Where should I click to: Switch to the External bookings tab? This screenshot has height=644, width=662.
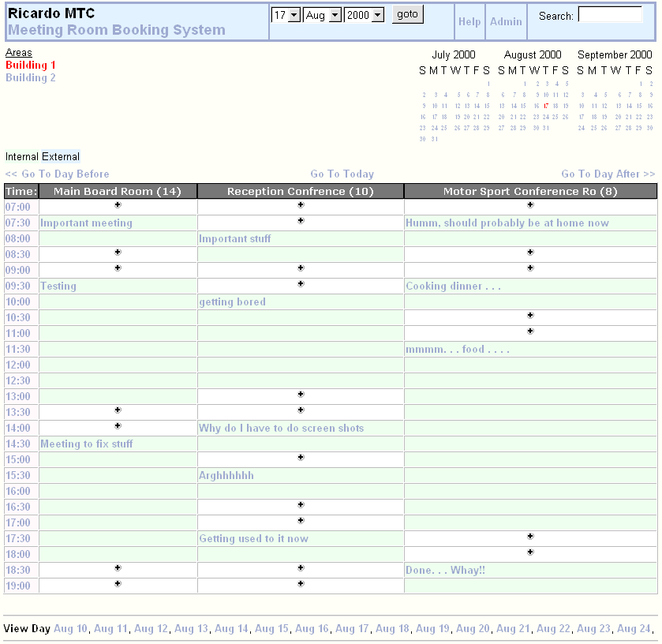(62, 157)
